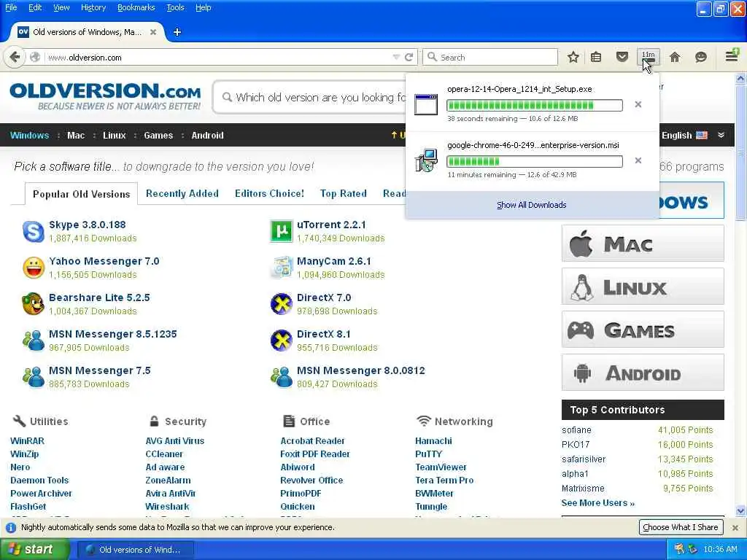747x560 pixels.
Task: Open the Help menu
Action: pos(204,7)
